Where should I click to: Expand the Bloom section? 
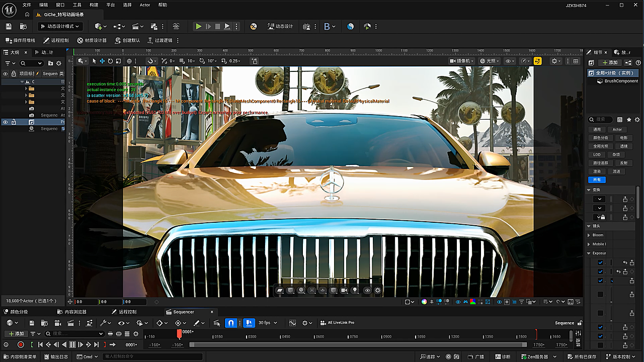coord(589,235)
